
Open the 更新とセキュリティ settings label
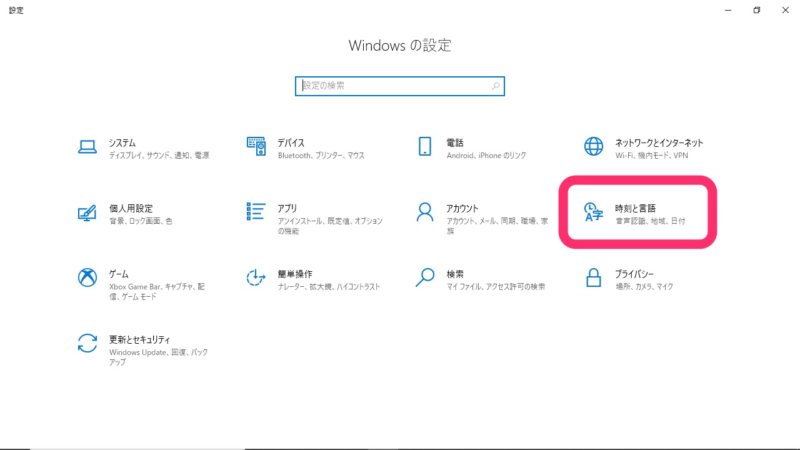point(139,339)
